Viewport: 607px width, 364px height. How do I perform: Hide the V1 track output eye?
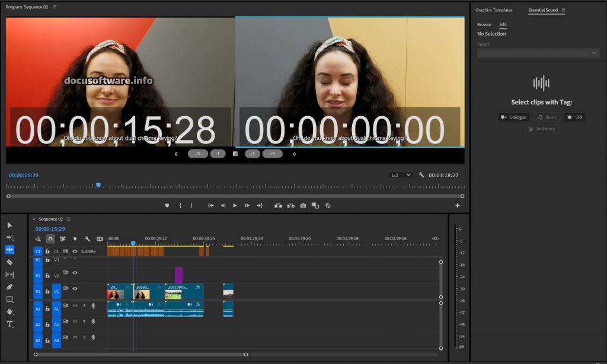tap(75, 289)
